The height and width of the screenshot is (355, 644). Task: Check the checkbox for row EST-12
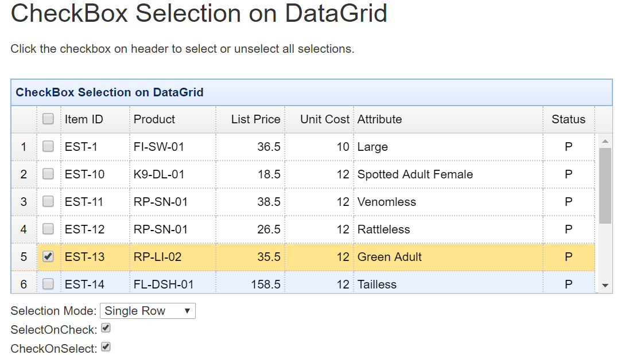pos(48,229)
